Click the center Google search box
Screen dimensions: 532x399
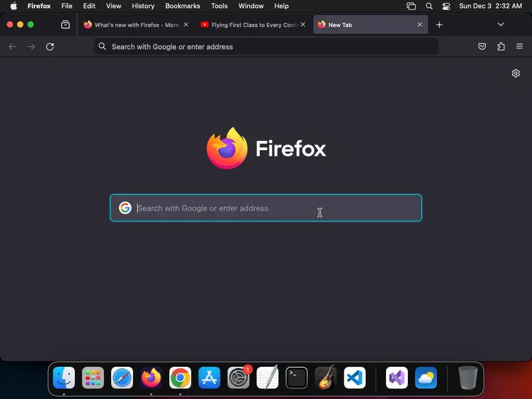(266, 208)
